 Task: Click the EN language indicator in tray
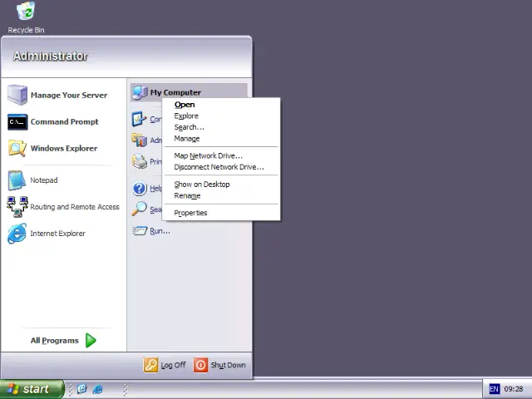click(494, 389)
